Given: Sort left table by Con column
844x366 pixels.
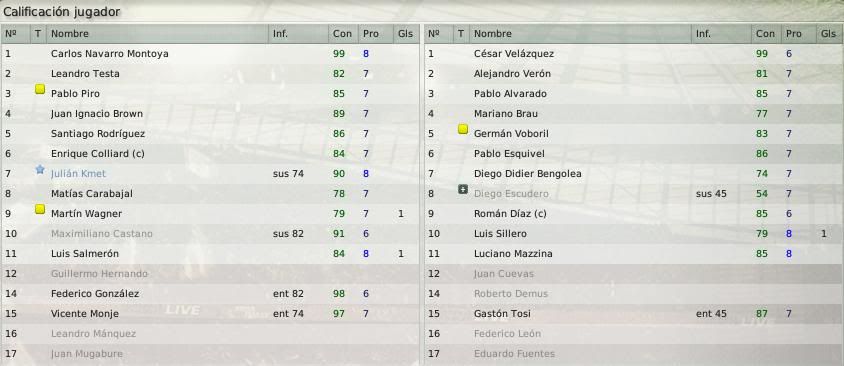Looking at the screenshot, I should (342, 33).
